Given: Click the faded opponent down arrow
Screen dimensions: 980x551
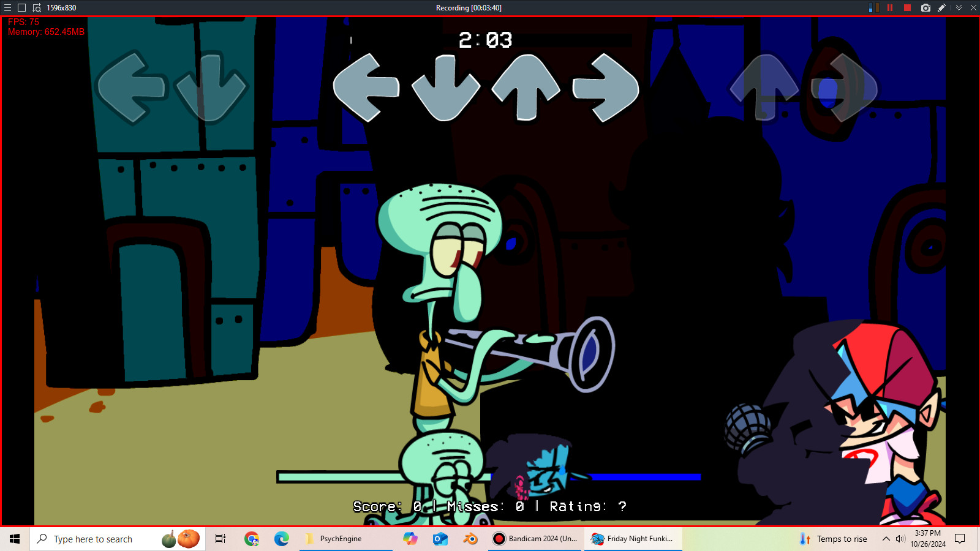Looking at the screenshot, I should [211, 88].
